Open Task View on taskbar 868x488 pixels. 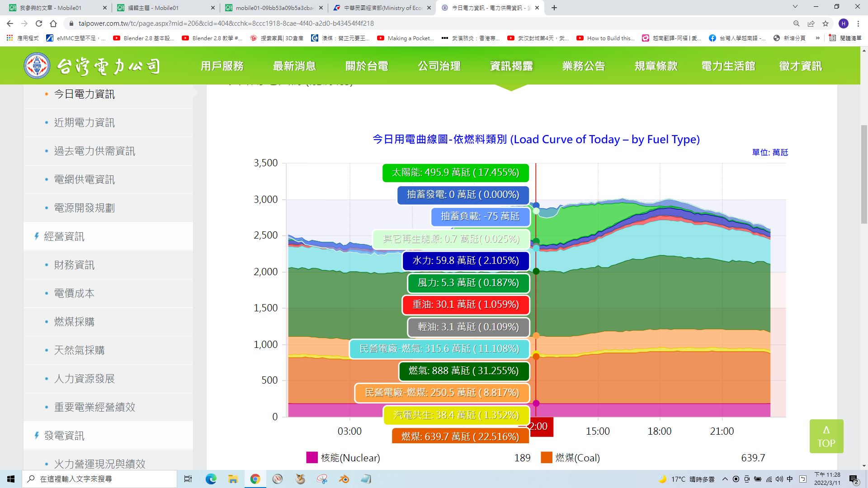click(188, 479)
